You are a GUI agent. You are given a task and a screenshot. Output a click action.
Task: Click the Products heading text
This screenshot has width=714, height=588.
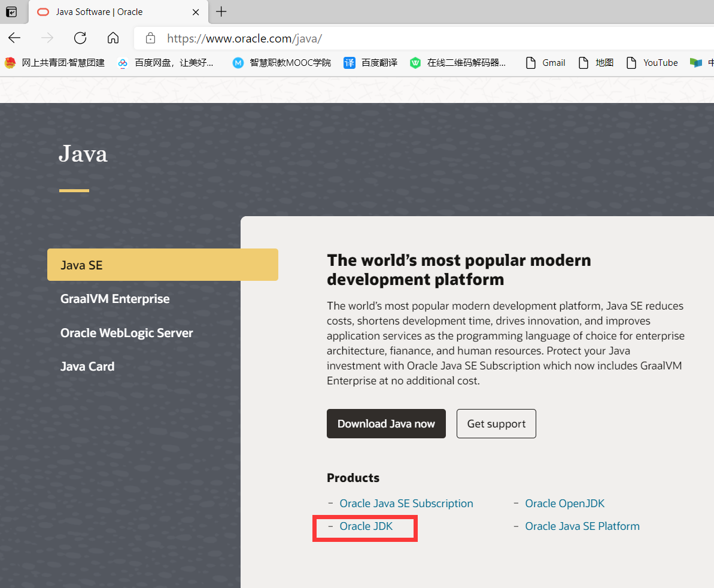pyautogui.click(x=353, y=478)
